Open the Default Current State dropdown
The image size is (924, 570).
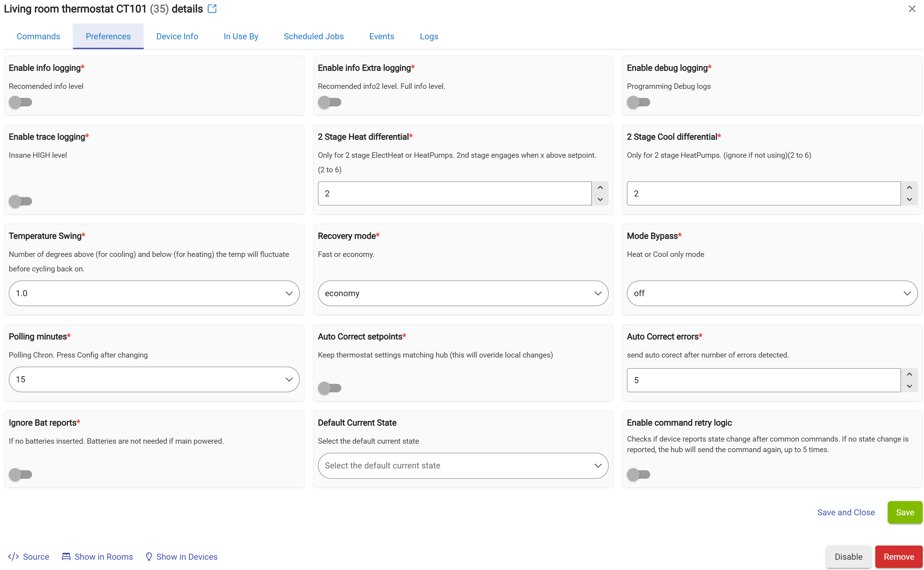463,465
